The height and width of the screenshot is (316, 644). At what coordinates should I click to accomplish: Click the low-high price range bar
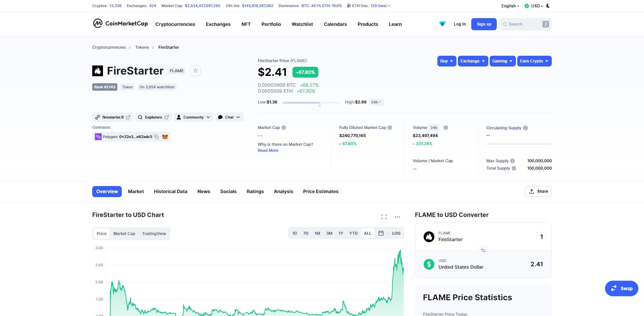[x=311, y=102]
